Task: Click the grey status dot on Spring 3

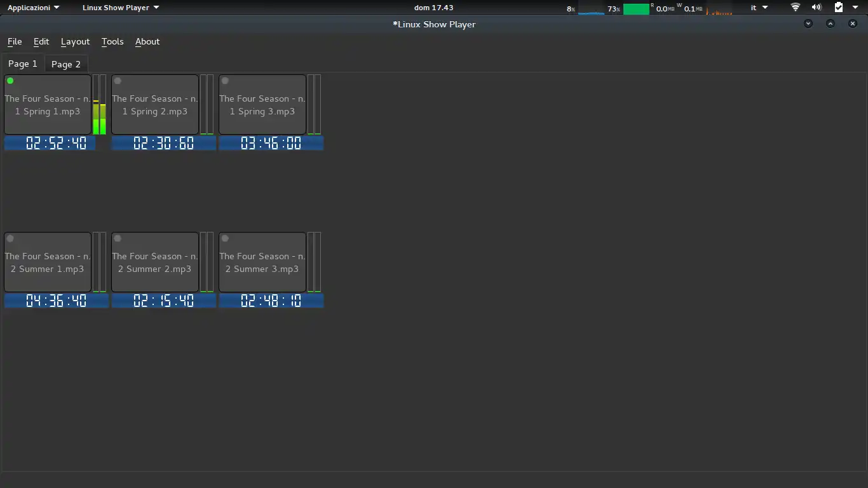Action: [225, 81]
